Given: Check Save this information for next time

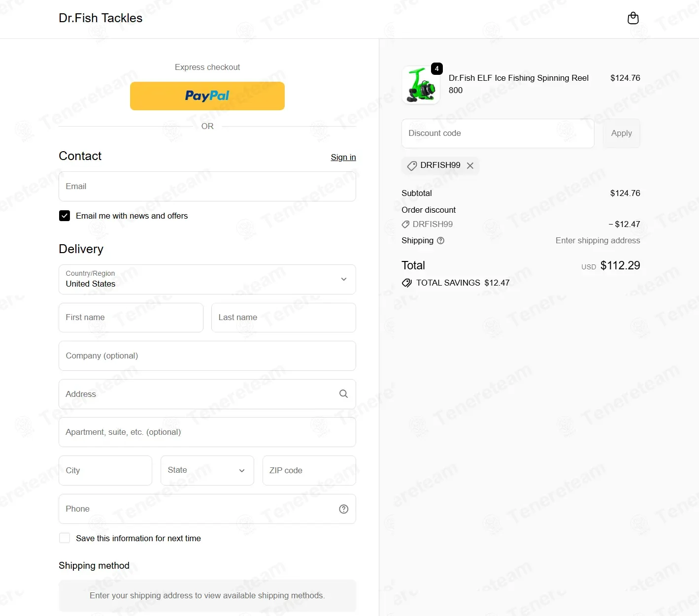Looking at the screenshot, I should coord(65,538).
